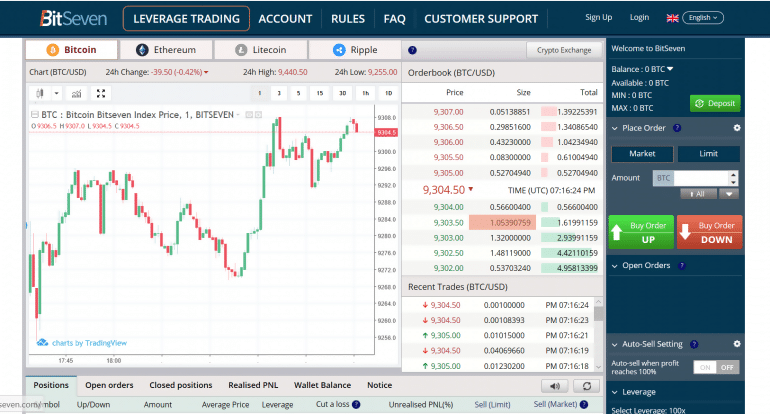The height and width of the screenshot is (414, 770).
Task: Click Sell (Market) help icon
Action: (584, 404)
